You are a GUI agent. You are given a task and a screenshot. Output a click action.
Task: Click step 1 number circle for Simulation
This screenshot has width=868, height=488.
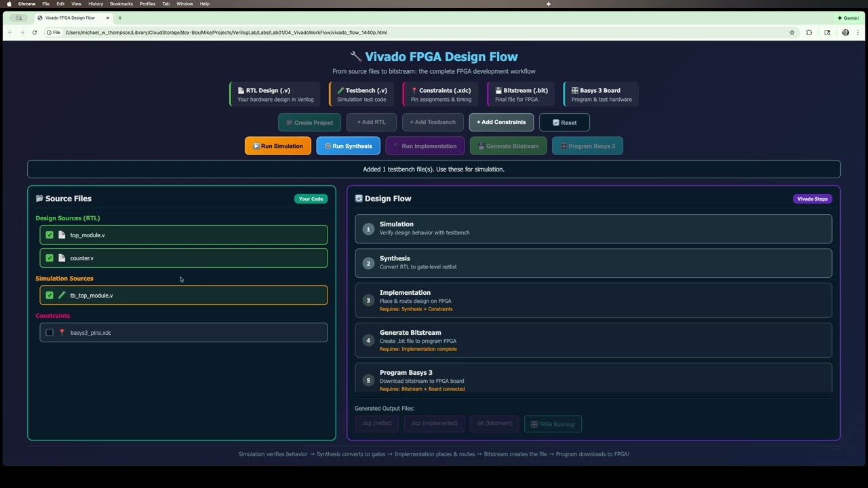click(x=368, y=229)
